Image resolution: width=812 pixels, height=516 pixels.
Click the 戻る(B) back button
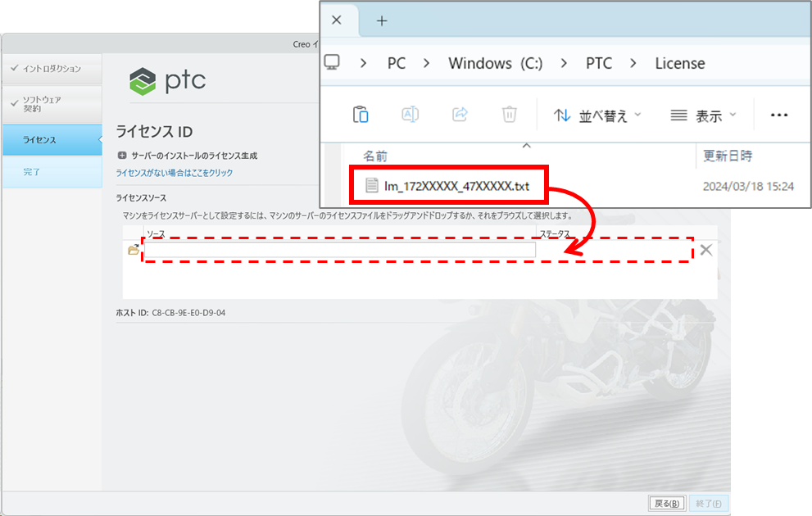coord(665,503)
